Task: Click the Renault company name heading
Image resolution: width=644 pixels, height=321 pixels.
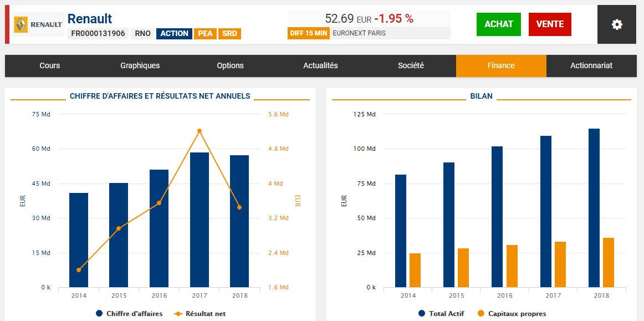Action: (90, 18)
